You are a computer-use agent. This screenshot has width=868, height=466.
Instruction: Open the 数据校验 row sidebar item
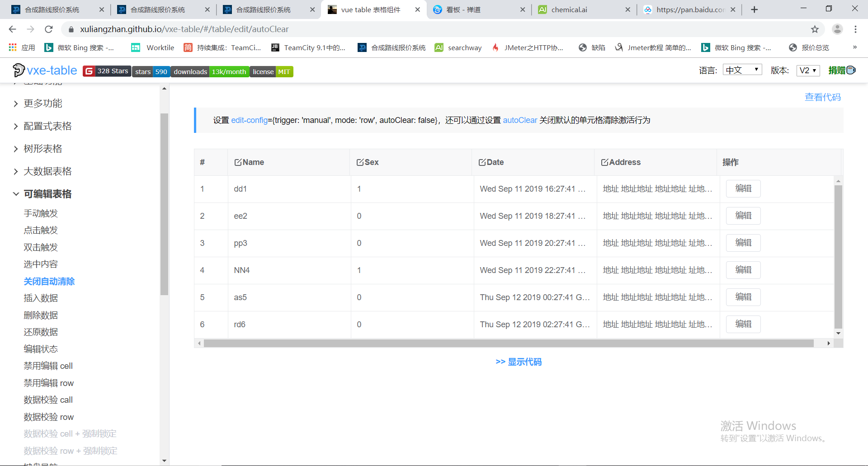coord(48,417)
